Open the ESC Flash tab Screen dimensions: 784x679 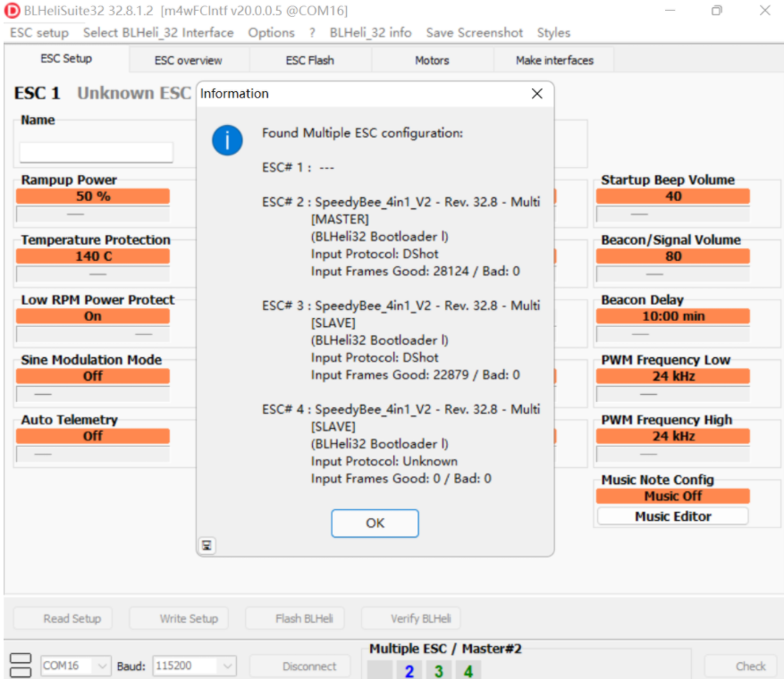point(310,61)
